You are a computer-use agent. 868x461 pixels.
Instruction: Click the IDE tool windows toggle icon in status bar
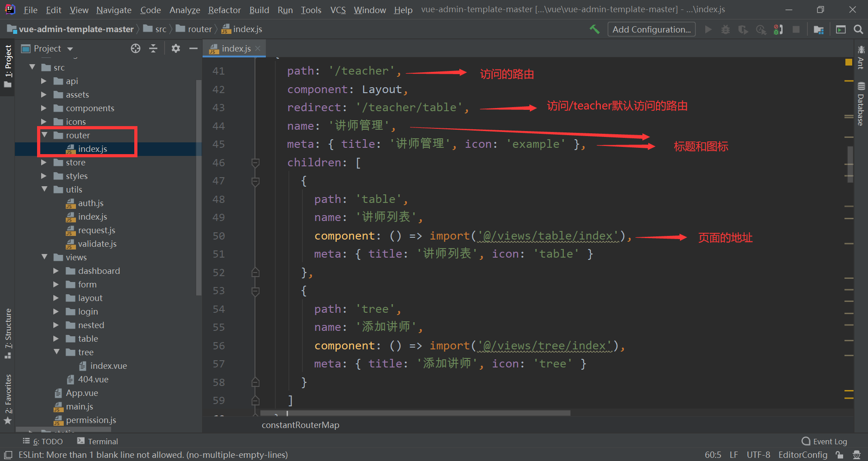pos(8,455)
